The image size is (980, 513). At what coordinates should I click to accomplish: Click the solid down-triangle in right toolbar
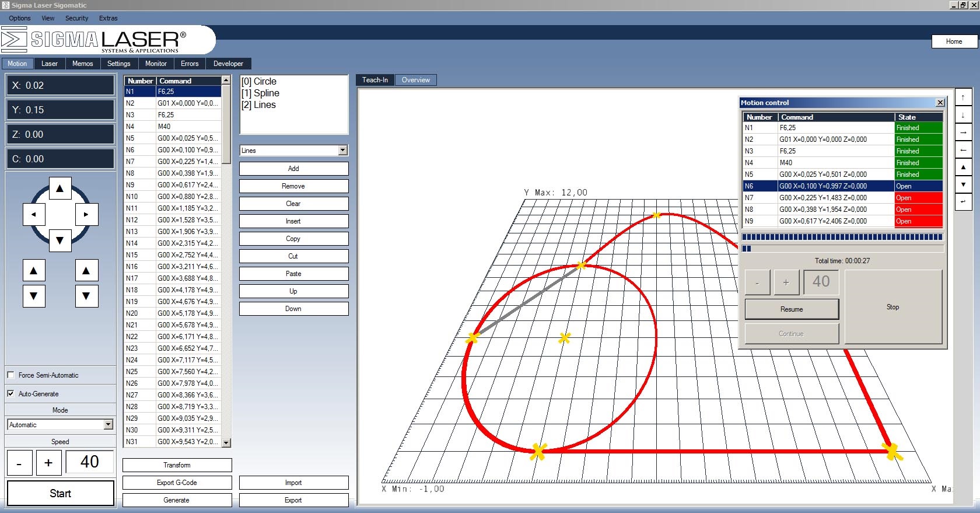point(963,184)
